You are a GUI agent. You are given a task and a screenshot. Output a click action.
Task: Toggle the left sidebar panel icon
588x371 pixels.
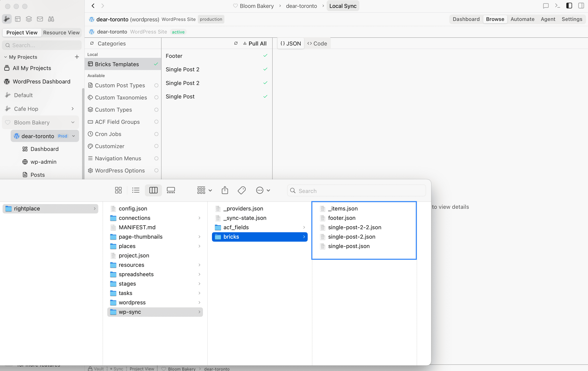click(x=569, y=6)
